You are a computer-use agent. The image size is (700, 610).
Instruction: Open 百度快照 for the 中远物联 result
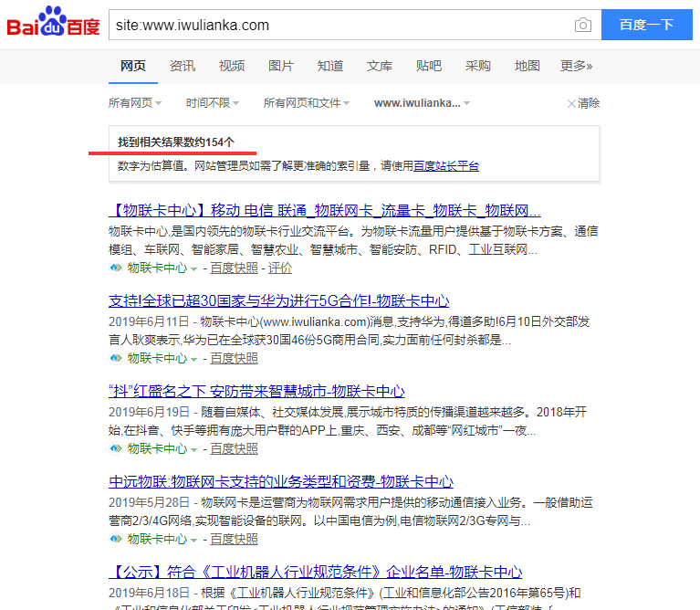coord(234,539)
